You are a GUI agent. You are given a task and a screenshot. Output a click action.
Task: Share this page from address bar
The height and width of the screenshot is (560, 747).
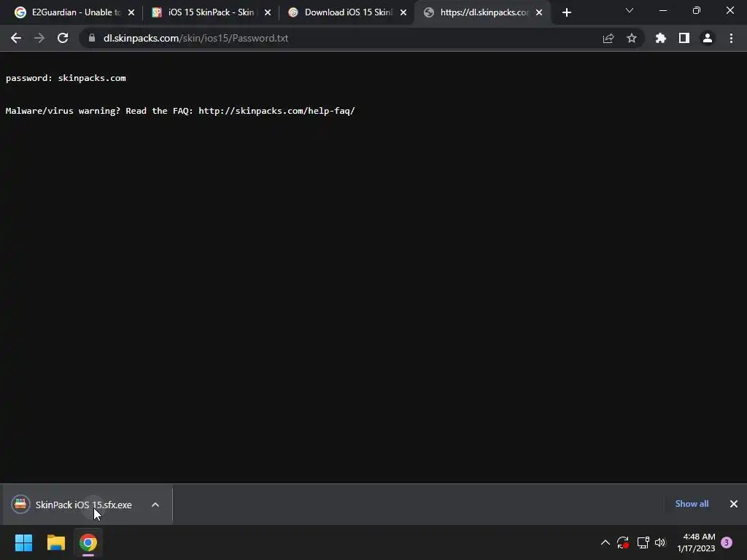tap(608, 38)
